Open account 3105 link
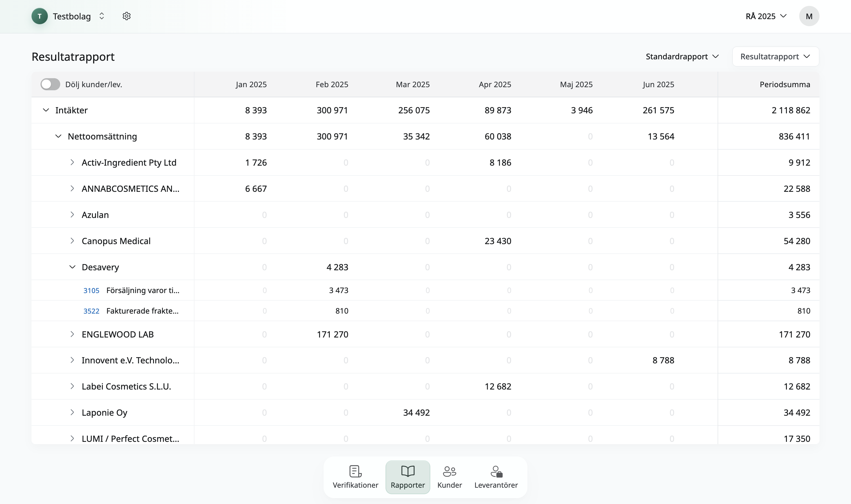851x504 pixels. point(91,290)
